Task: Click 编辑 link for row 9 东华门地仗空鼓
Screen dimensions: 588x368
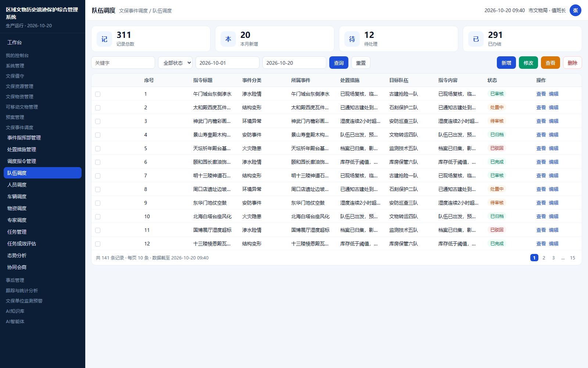Action: point(554,203)
